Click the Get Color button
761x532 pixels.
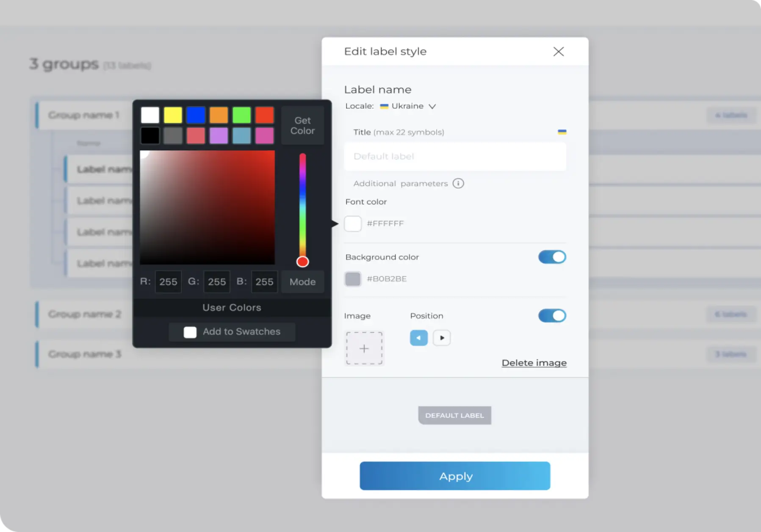pos(302,126)
